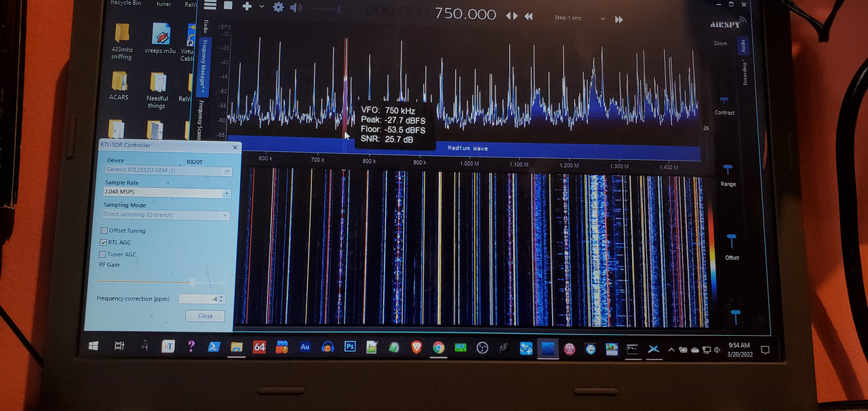Image resolution: width=868 pixels, height=411 pixels.
Task: Close the RTL-SDR Controller window with X
Action: [x=235, y=147]
